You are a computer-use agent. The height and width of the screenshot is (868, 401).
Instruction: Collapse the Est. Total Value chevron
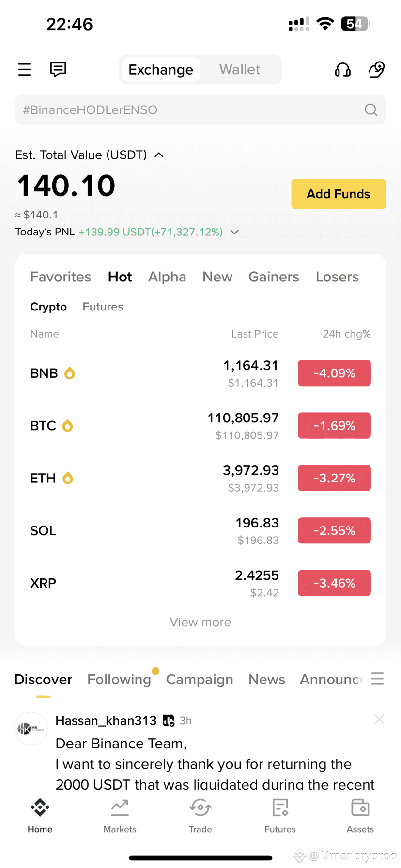[159, 155]
